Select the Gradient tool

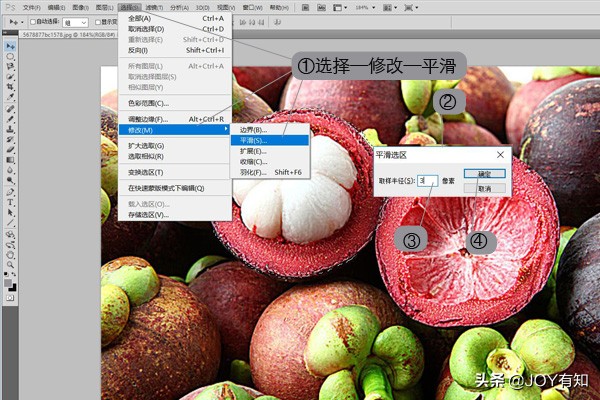tap(10, 160)
